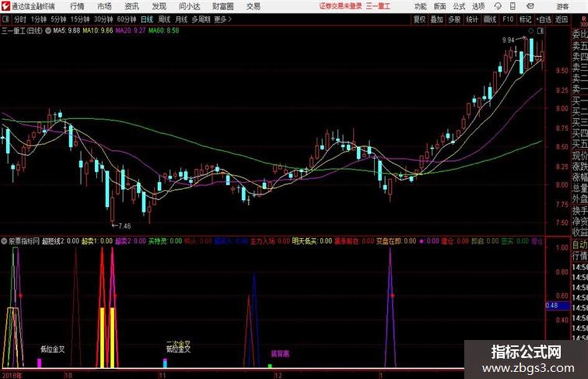Open the 功能 menu
Image resolution: width=588 pixels, height=379 pixels.
(421, 6)
